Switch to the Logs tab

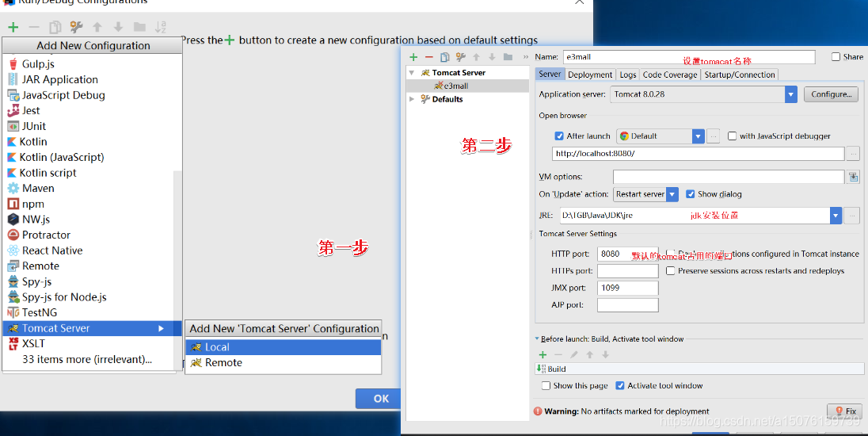click(628, 75)
